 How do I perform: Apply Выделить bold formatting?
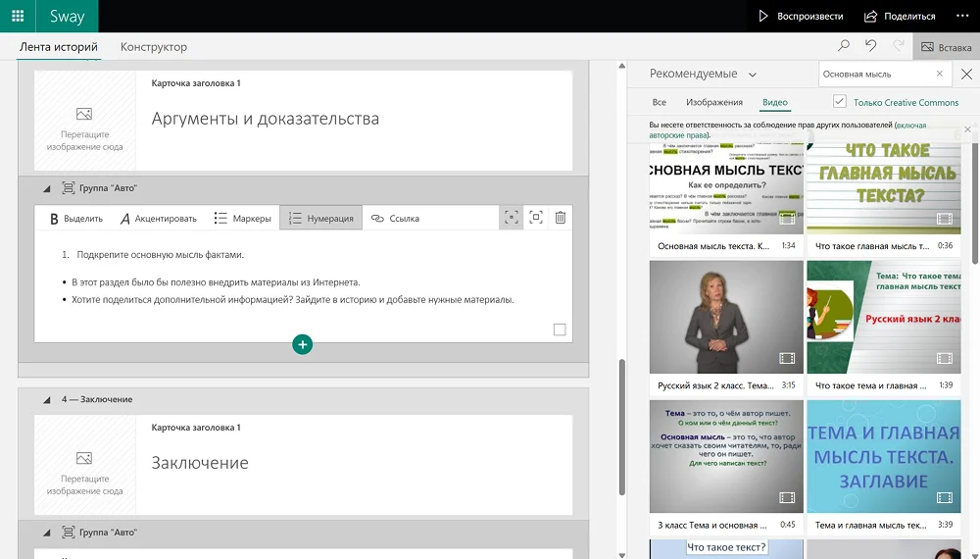(75, 219)
